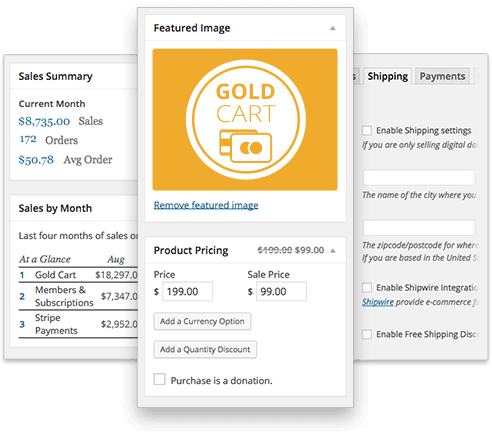Screen dimensions: 492x435
Task: Click Stripe Payments row
Action: [78, 324]
